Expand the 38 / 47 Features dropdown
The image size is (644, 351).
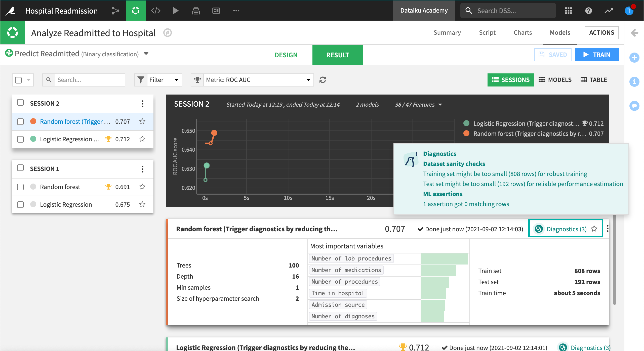[418, 105]
